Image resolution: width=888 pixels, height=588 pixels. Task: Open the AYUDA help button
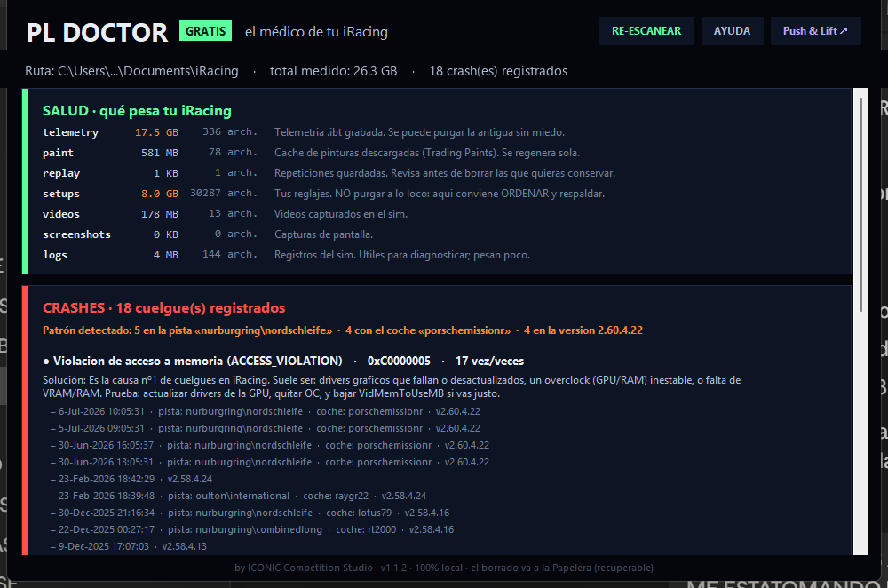coord(732,31)
